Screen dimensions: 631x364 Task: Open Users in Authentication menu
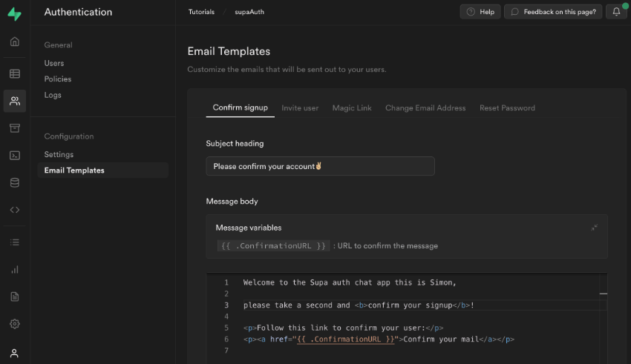click(x=54, y=63)
